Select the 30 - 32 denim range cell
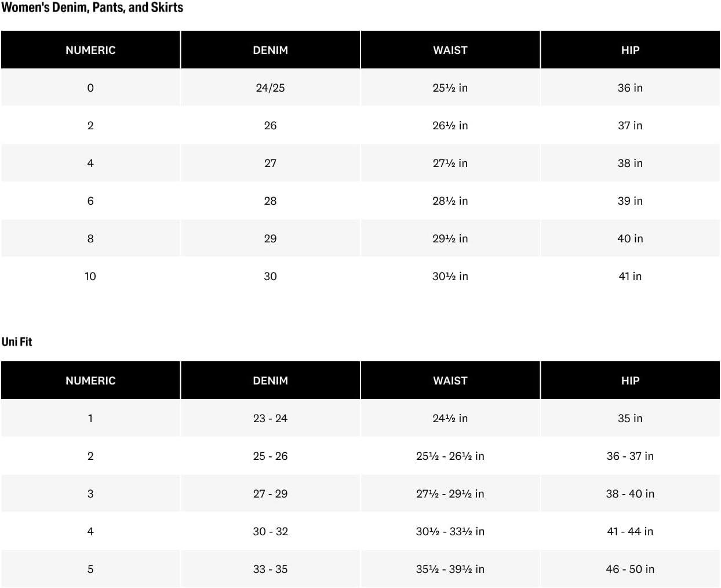Viewport: 721px width, 588px height. coord(270,531)
